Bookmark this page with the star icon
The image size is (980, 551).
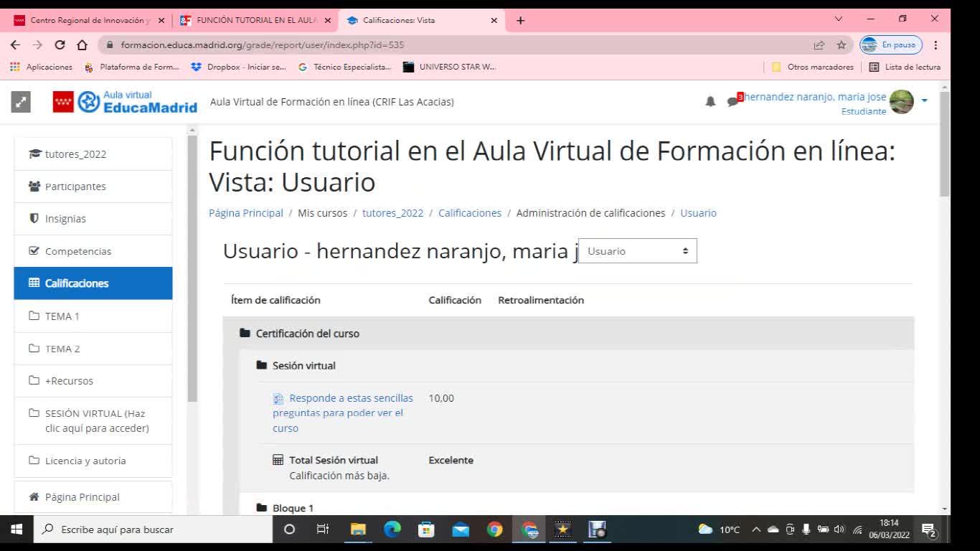[x=842, y=44]
